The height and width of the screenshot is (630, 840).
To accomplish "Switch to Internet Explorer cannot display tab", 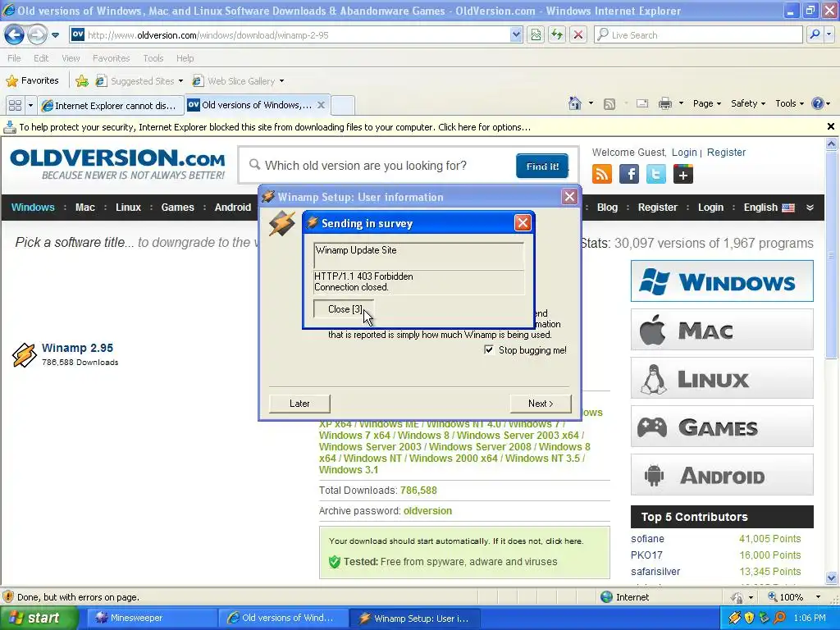I will coord(111,105).
